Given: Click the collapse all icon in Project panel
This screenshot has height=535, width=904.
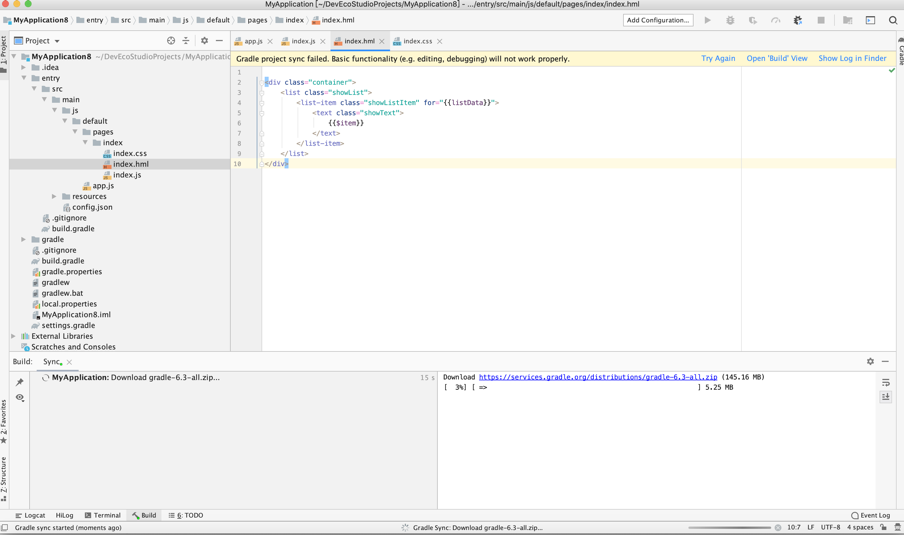Looking at the screenshot, I should click(186, 41).
